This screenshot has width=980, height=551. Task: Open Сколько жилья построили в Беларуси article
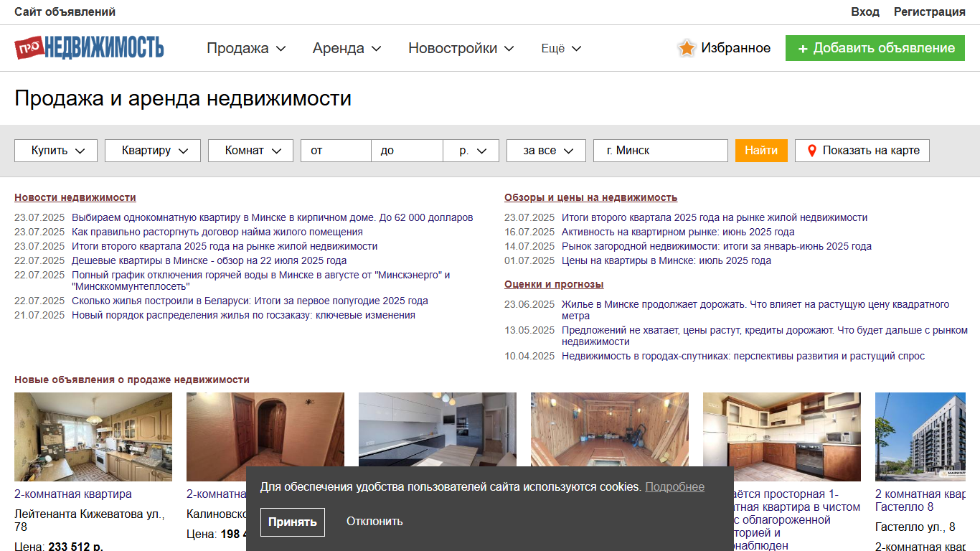(x=250, y=301)
